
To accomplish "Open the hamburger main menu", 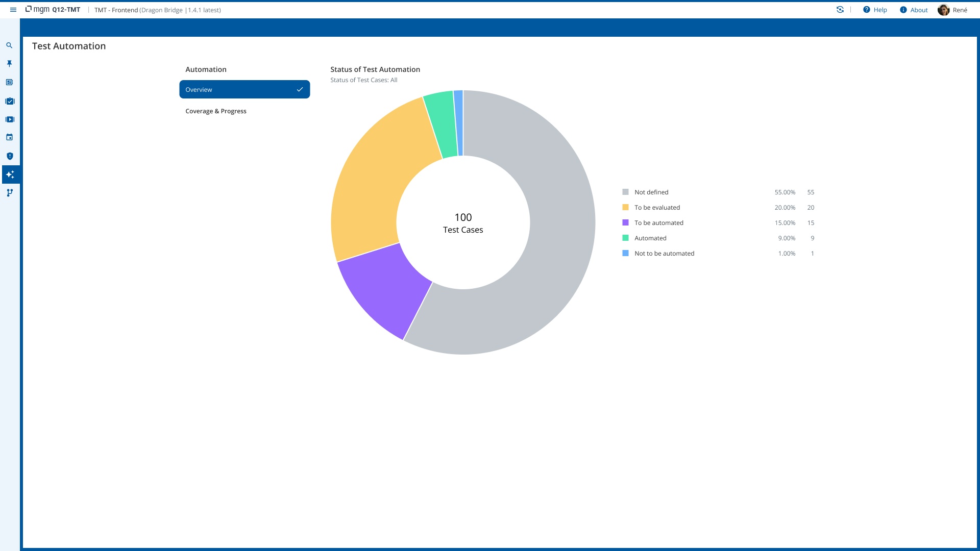I will [13, 10].
